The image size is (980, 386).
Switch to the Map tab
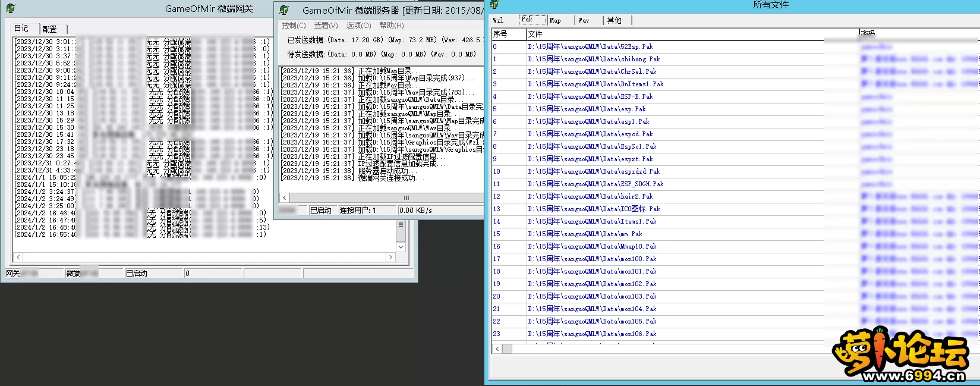[x=555, y=20]
